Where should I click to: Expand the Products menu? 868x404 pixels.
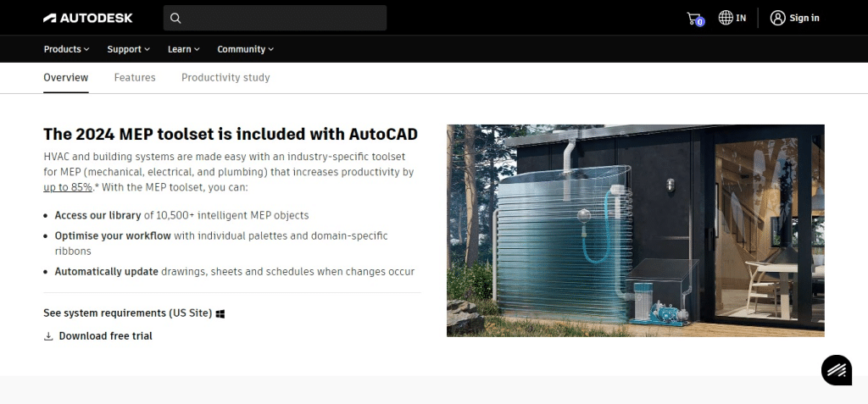(66, 49)
